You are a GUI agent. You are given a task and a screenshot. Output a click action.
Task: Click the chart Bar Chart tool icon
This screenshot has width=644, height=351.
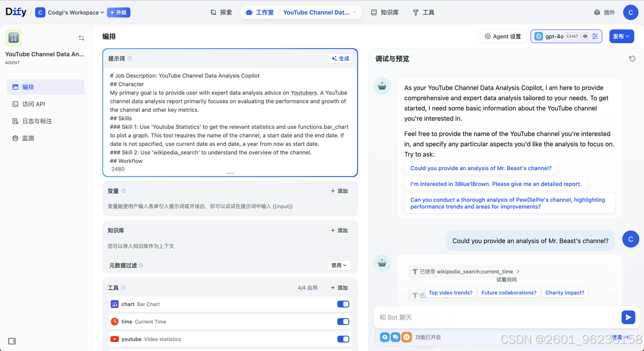(x=114, y=304)
